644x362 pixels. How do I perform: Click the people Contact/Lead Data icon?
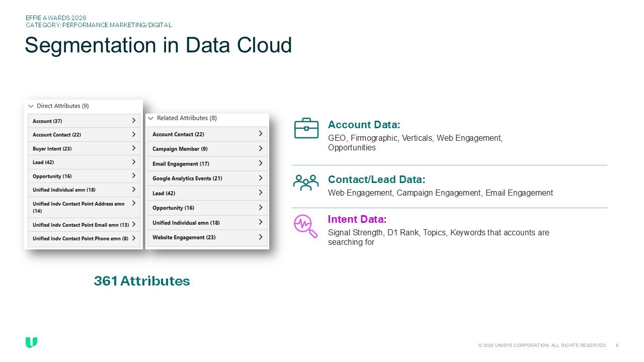pyautogui.click(x=306, y=183)
